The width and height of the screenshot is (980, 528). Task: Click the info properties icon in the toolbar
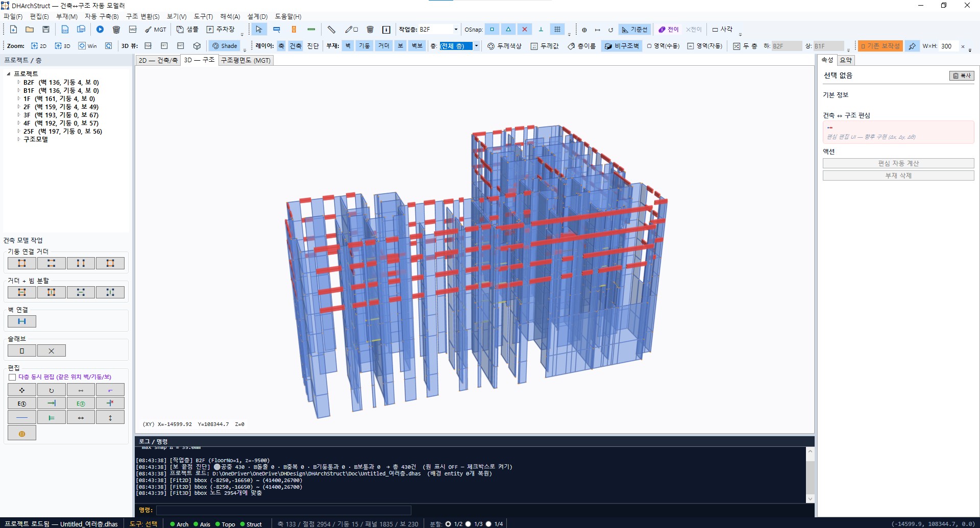coord(386,30)
